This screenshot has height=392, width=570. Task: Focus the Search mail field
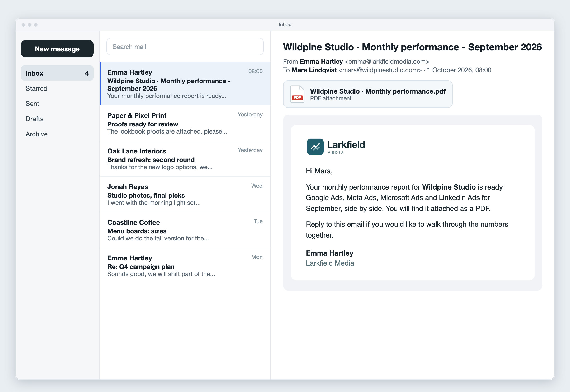[x=185, y=47]
